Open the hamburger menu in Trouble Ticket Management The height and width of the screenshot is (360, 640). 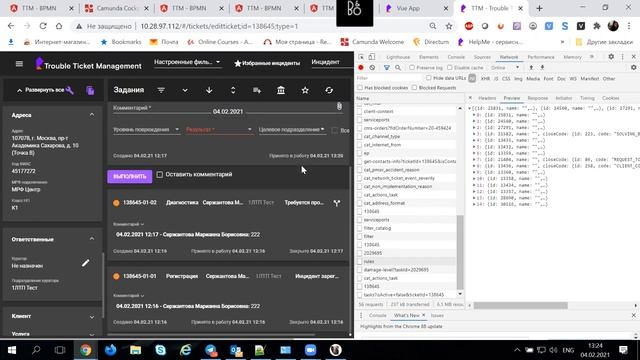pyautogui.click(x=19, y=64)
